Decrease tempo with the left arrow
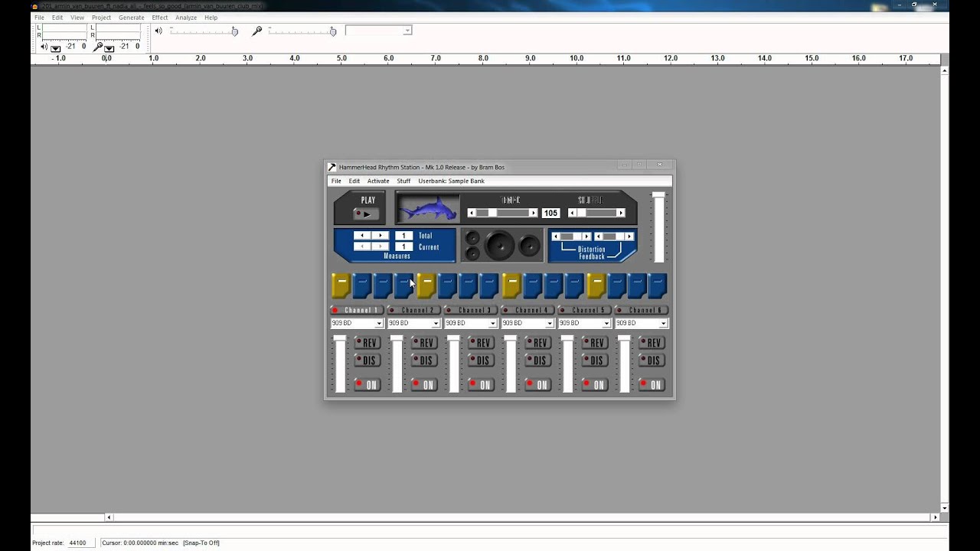This screenshot has width=980, height=551. pyautogui.click(x=472, y=213)
